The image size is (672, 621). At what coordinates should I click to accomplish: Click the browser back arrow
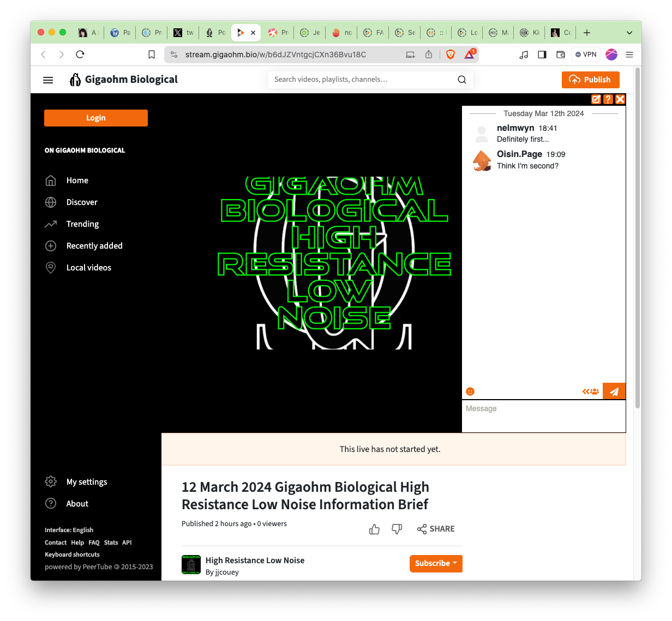44,55
